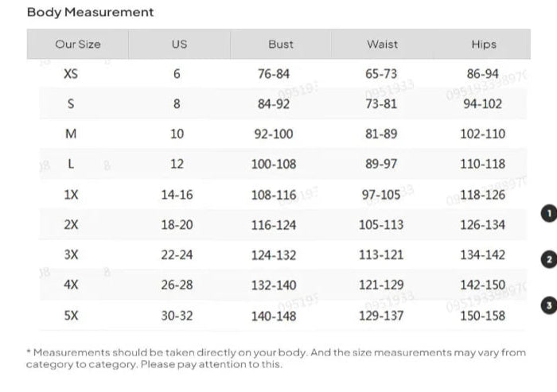The image size is (557, 392).
Task: Click the 5X size row label
Action: [x=71, y=316]
